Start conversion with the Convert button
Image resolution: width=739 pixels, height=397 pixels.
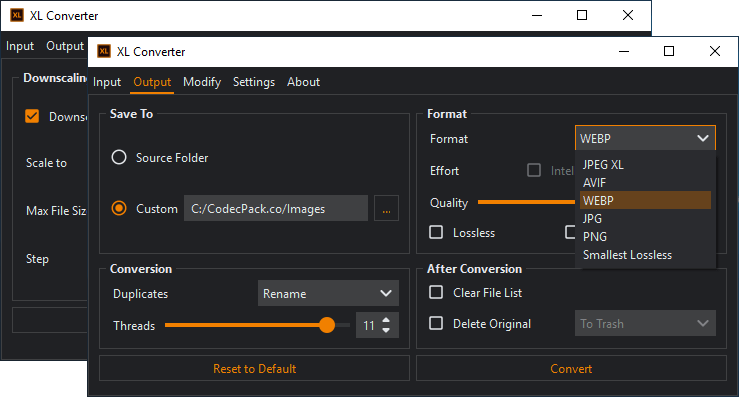571,368
